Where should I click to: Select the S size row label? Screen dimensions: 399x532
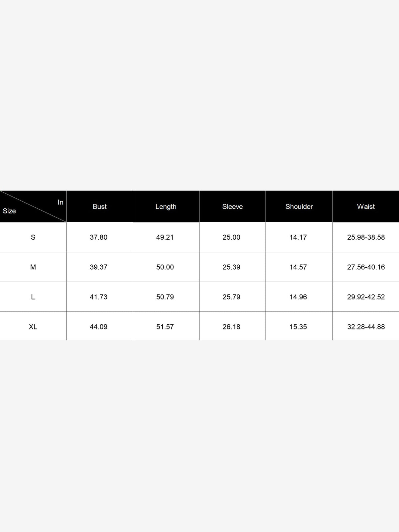[x=33, y=237]
